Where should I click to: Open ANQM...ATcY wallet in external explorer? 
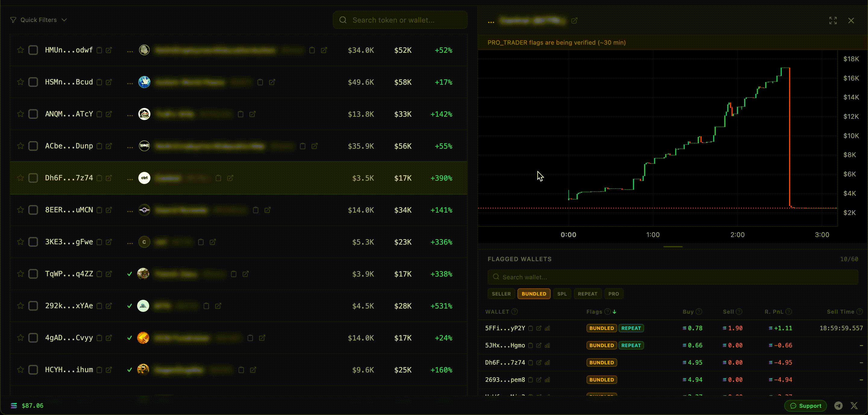pos(109,114)
